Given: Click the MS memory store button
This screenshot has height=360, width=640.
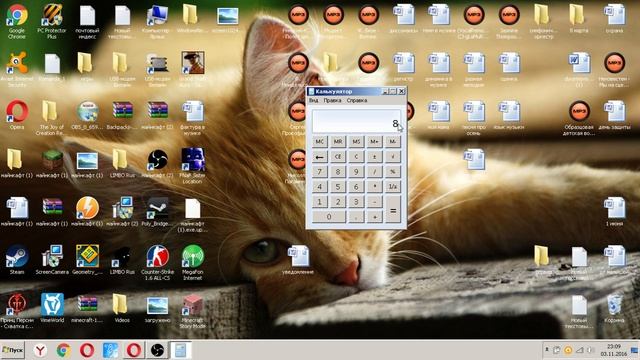Looking at the screenshot, I should (356, 142).
